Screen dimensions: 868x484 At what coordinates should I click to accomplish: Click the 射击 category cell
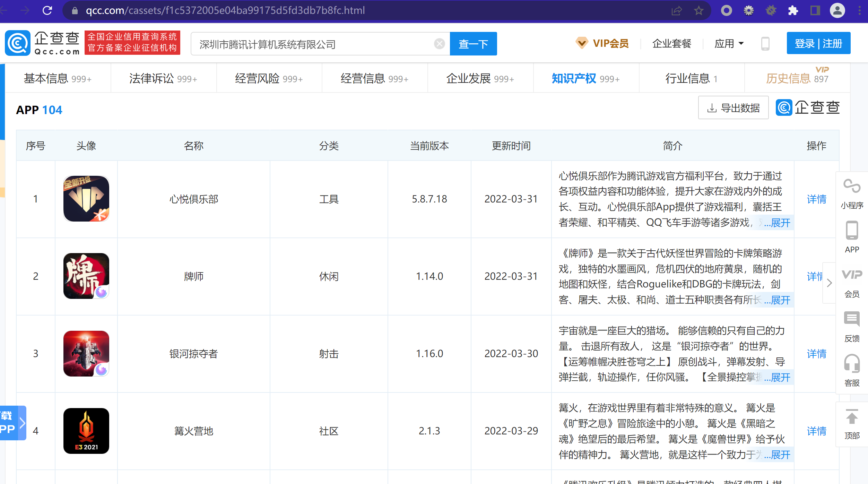(329, 354)
